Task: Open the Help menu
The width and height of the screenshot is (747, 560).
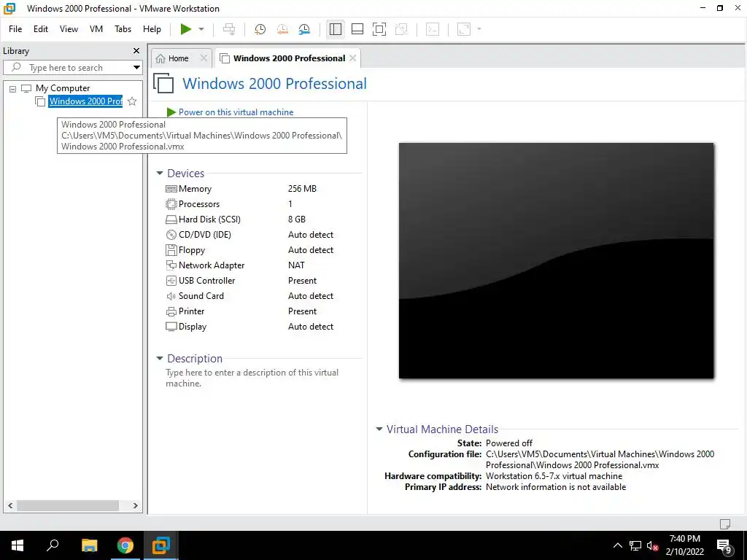Action: (152, 29)
